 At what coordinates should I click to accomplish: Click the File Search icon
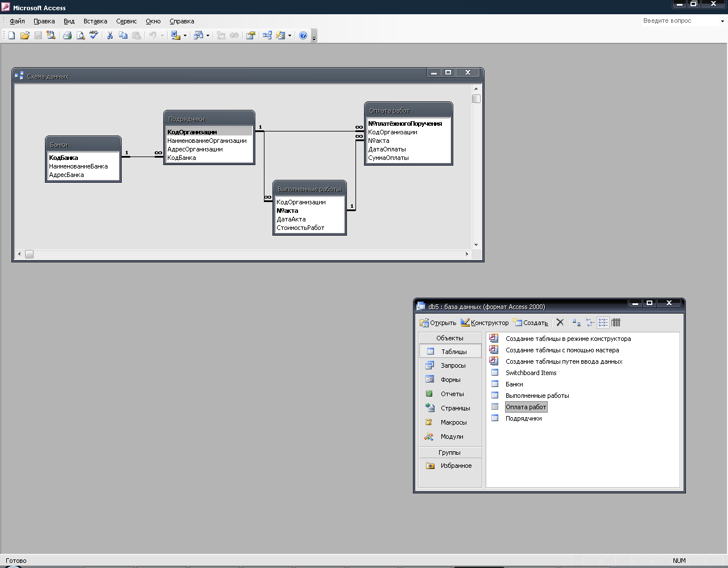(x=51, y=35)
